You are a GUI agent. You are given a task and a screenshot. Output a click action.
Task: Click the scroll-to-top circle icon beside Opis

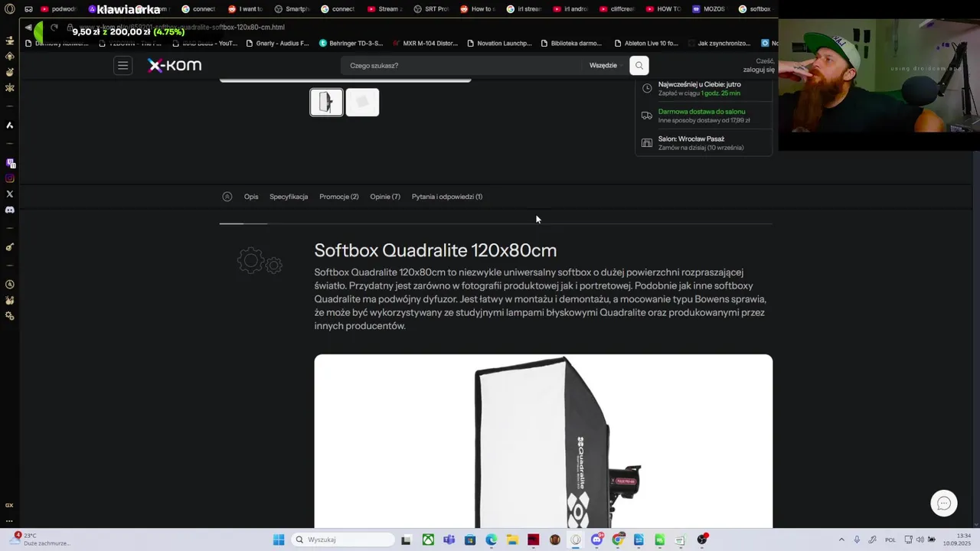tap(227, 197)
